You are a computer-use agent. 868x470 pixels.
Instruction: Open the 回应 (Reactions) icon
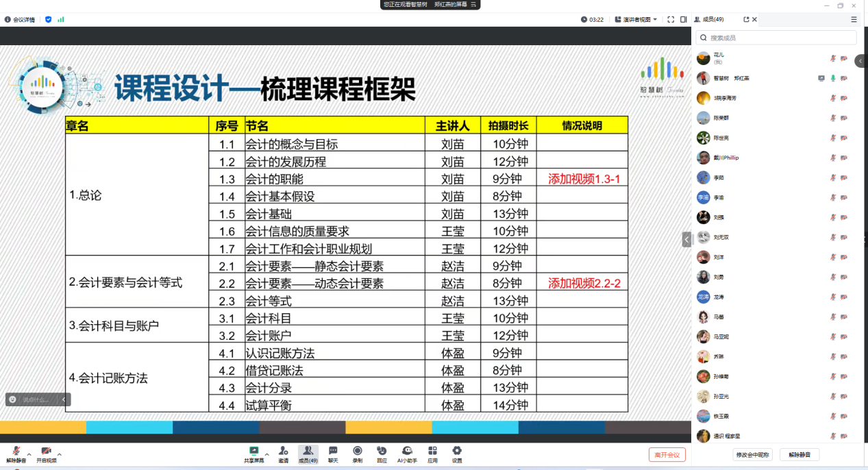[x=382, y=454]
